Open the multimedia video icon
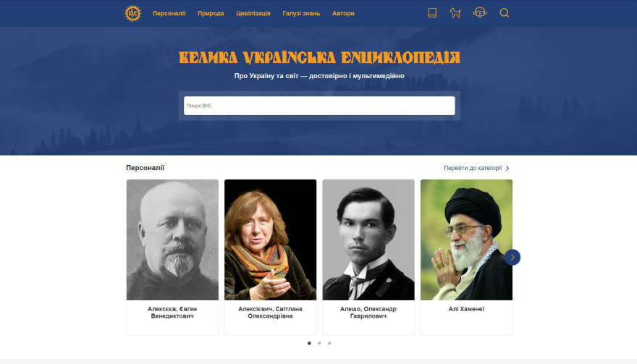637x364 pixels. click(x=480, y=13)
